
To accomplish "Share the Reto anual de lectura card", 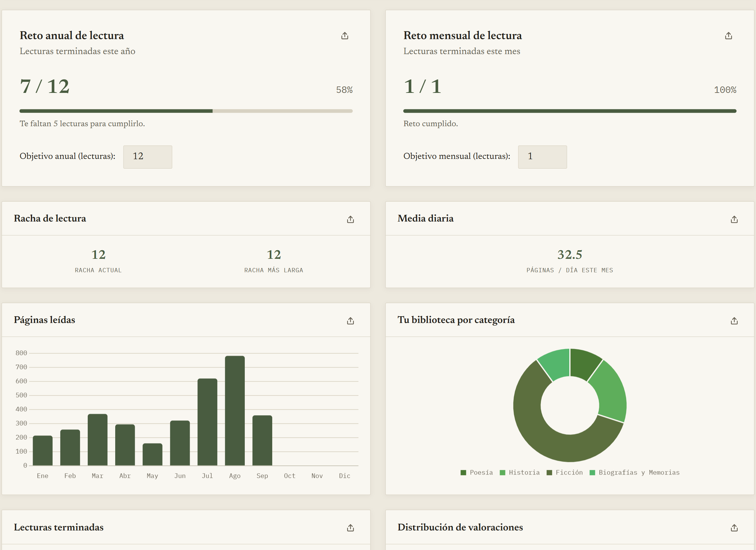I will [345, 36].
